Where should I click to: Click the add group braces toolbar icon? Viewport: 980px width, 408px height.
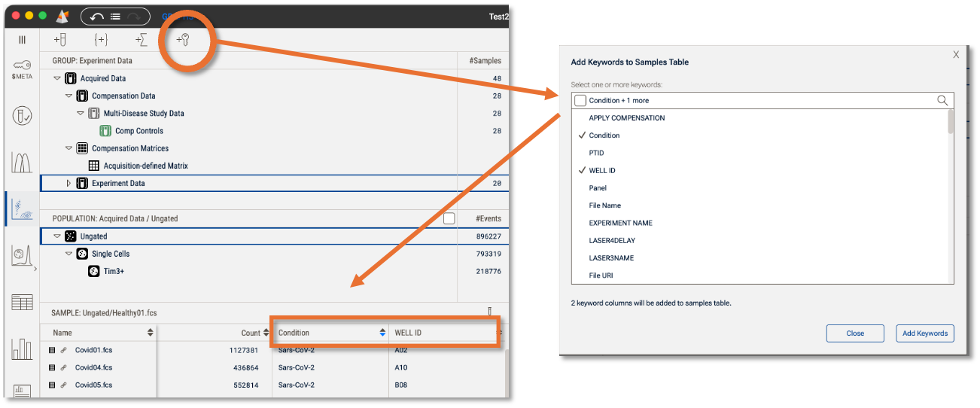[x=101, y=40]
